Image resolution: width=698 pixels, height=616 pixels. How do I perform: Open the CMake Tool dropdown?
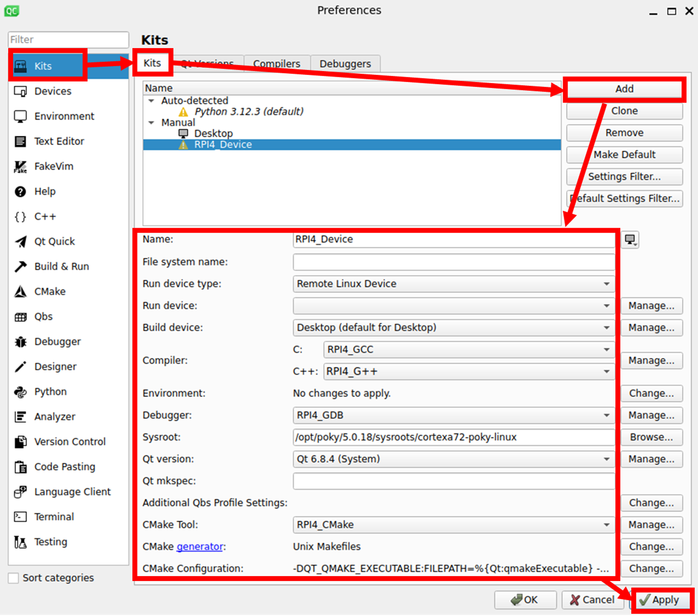(454, 525)
